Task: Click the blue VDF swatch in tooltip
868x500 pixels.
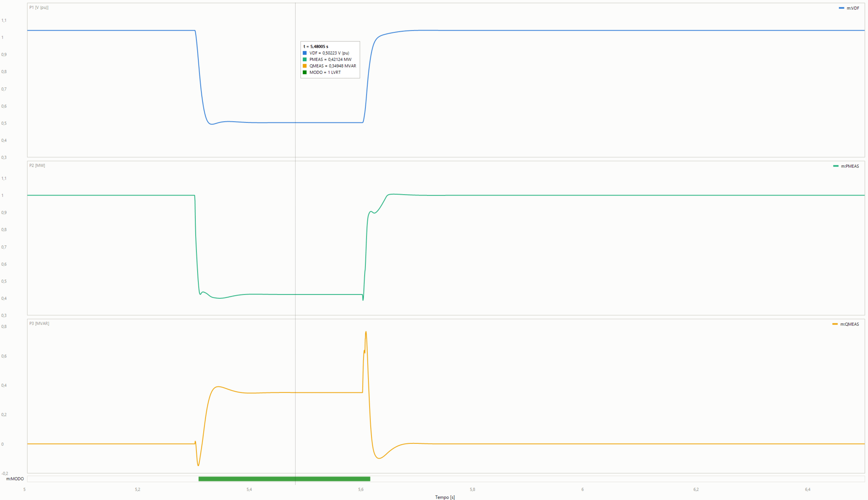Action: point(305,53)
